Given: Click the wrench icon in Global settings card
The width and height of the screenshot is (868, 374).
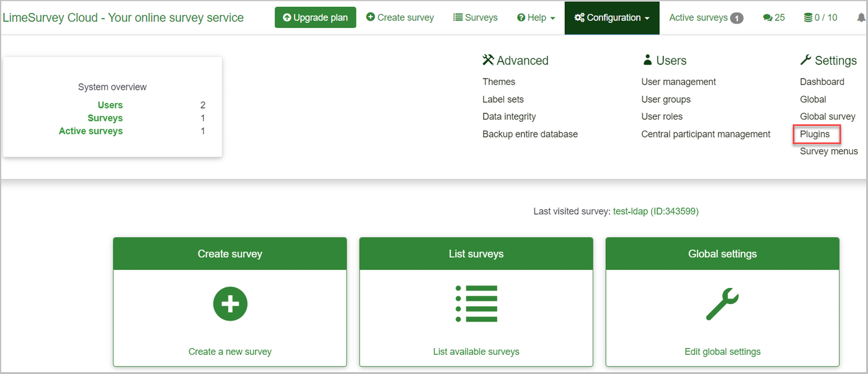Looking at the screenshot, I should (722, 305).
